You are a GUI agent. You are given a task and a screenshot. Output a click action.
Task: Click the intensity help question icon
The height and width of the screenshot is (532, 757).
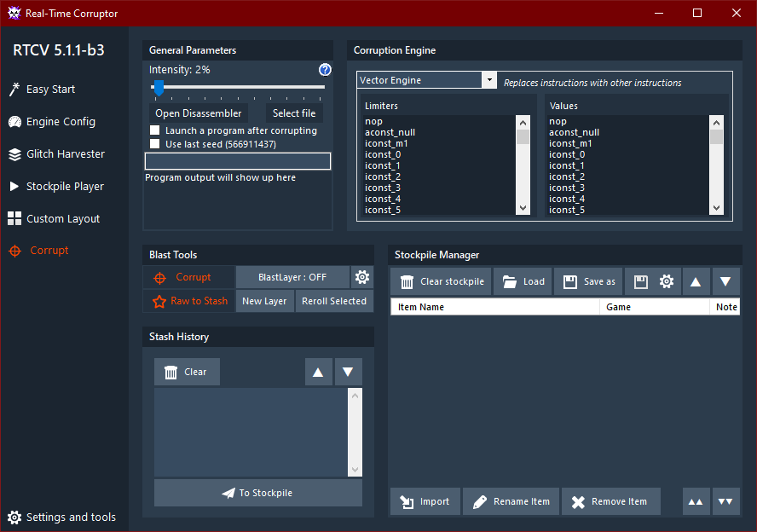325,70
